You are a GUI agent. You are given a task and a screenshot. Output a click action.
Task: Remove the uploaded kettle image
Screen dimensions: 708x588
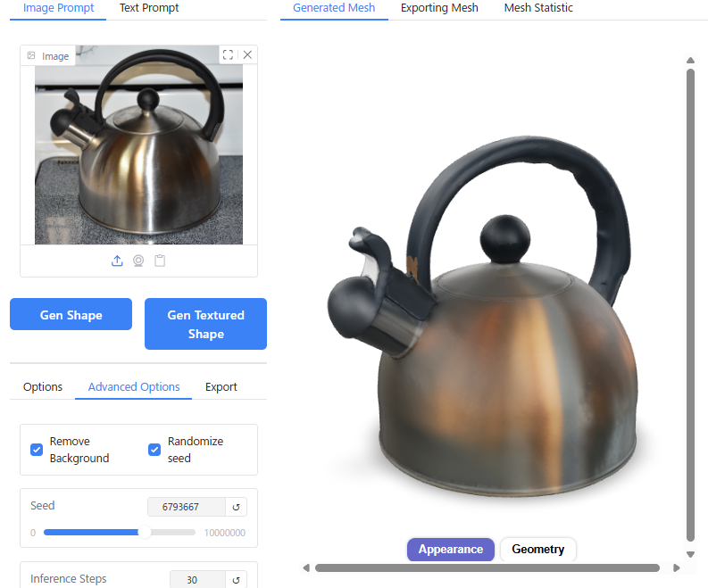[247, 55]
